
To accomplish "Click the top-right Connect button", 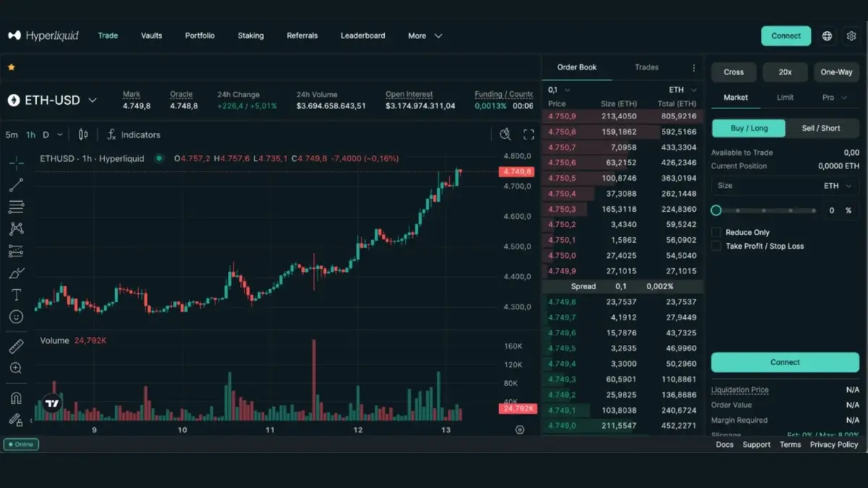I will pos(786,36).
